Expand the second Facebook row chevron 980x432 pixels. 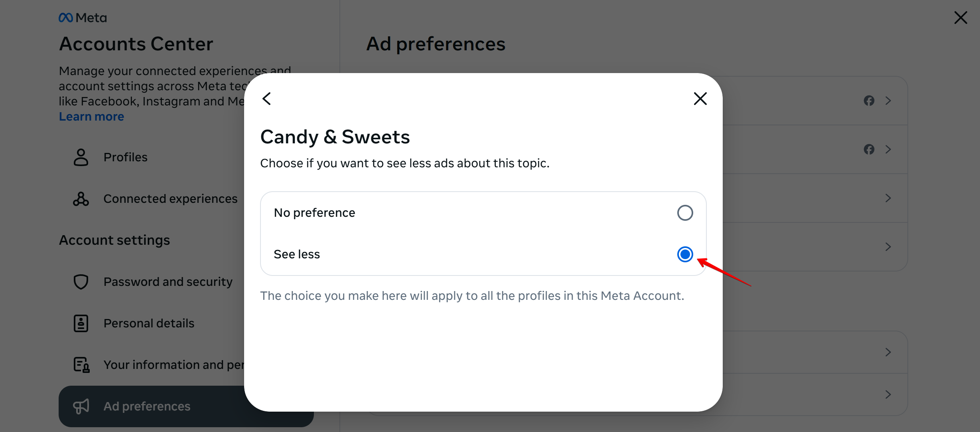888,149
